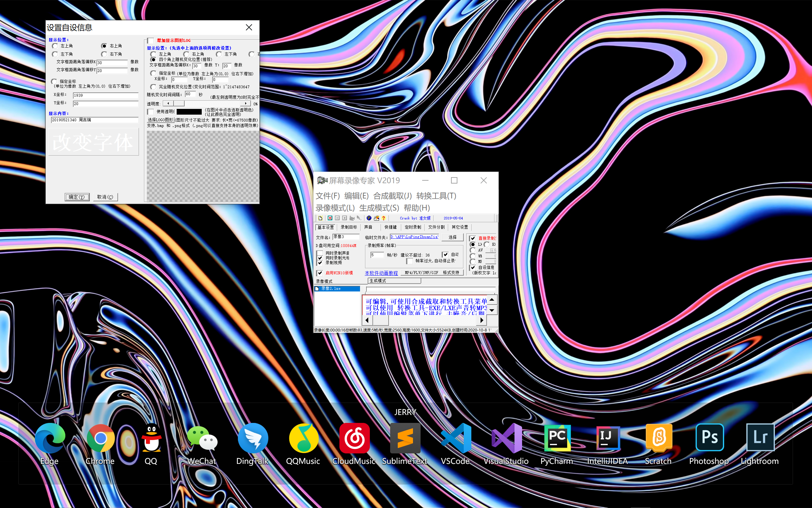
Task: Switch to the 快捷键 tab
Action: [390, 227]
